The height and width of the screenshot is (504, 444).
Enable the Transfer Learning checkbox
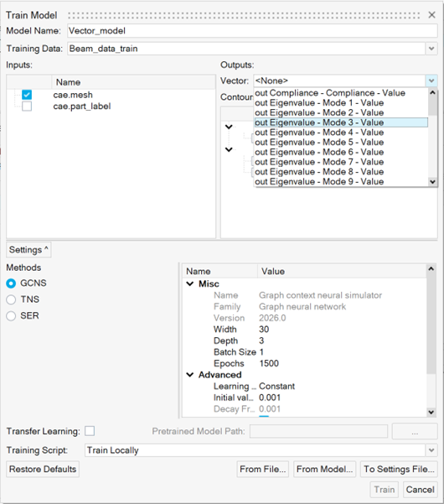tap(90, 431)
